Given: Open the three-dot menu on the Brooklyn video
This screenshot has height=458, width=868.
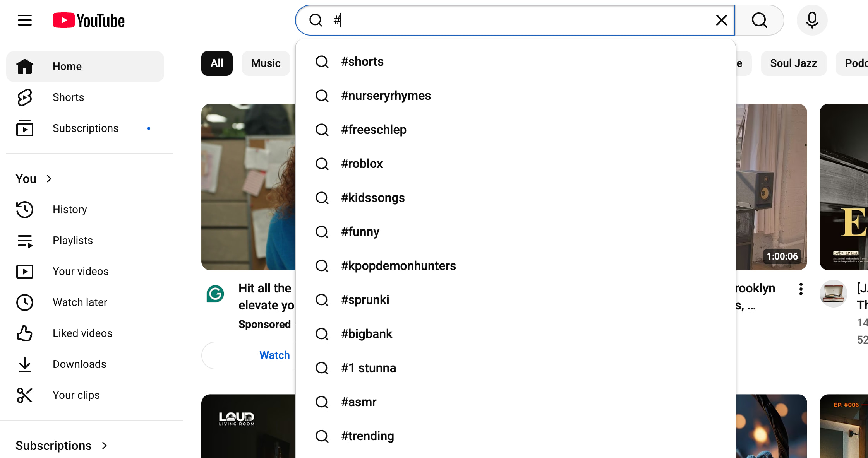Looking at the screenshot, I should (x=800, y=289).
